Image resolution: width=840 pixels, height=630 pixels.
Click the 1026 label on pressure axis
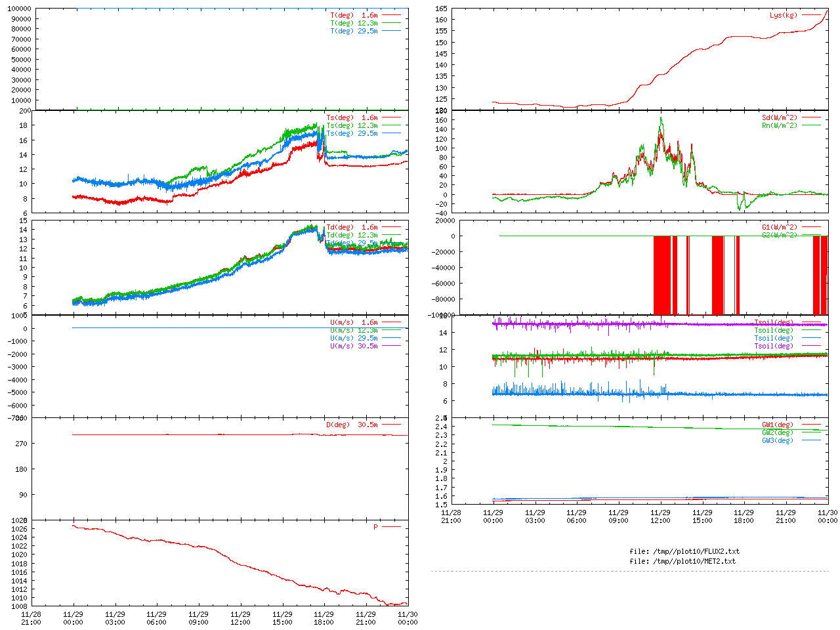point(19,529)
